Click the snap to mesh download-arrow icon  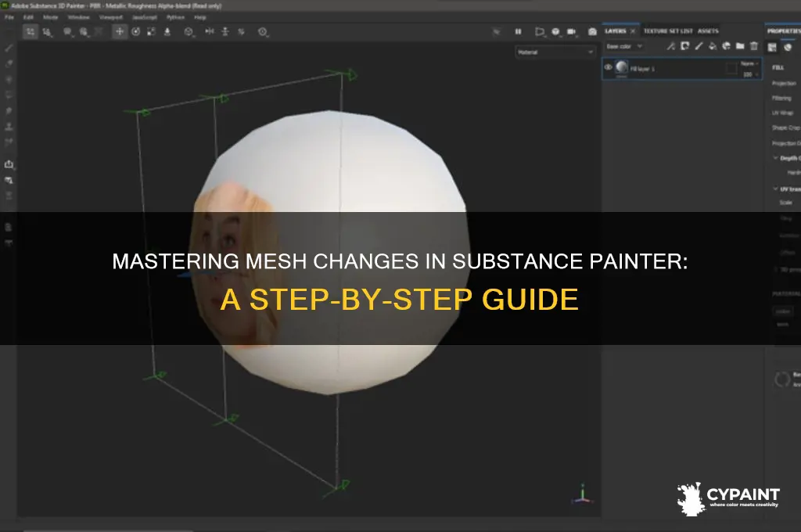click(167, 31)
